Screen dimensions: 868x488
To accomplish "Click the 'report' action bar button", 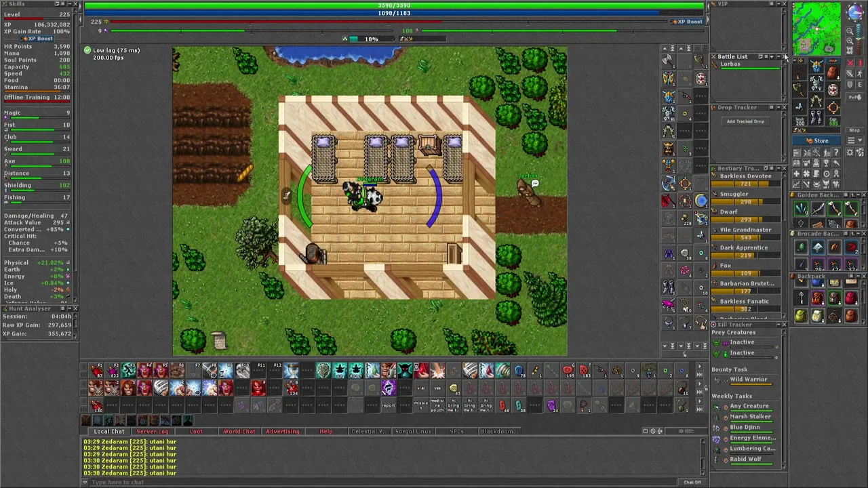I will point(389,405).
